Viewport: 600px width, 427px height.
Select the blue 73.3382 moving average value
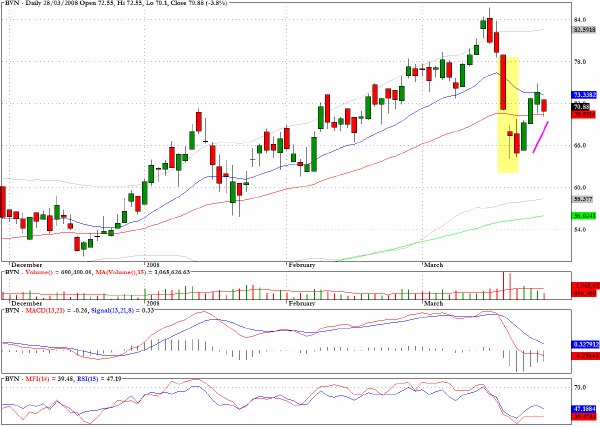(584, 95)
